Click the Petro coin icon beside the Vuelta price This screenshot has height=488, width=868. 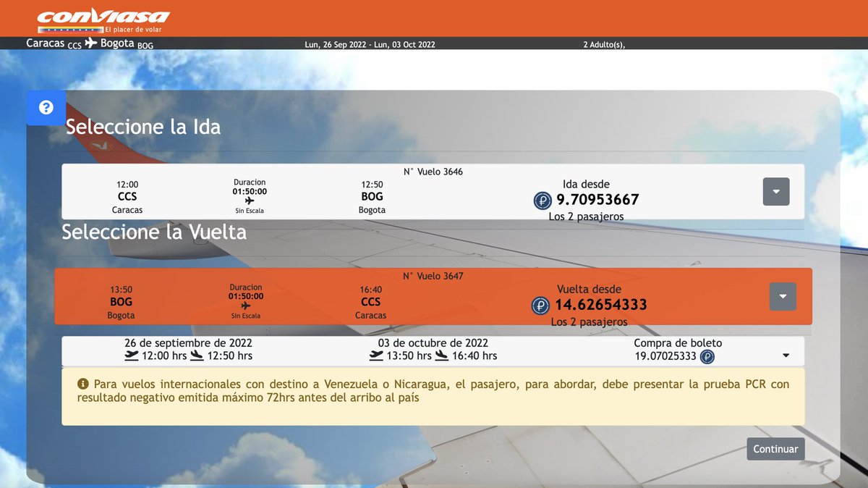[x=540, y=306]
